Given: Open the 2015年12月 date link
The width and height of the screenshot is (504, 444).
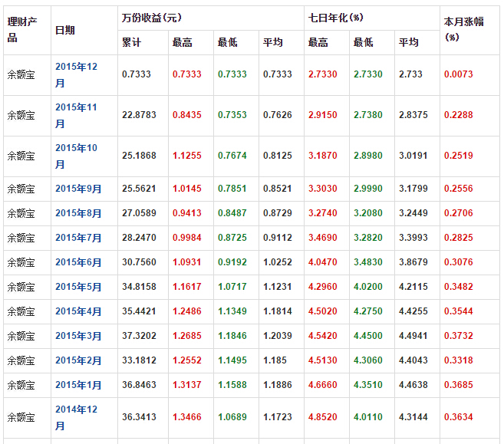Looking at the screenshot, I should pyautogui.click(x=76, y=75).
